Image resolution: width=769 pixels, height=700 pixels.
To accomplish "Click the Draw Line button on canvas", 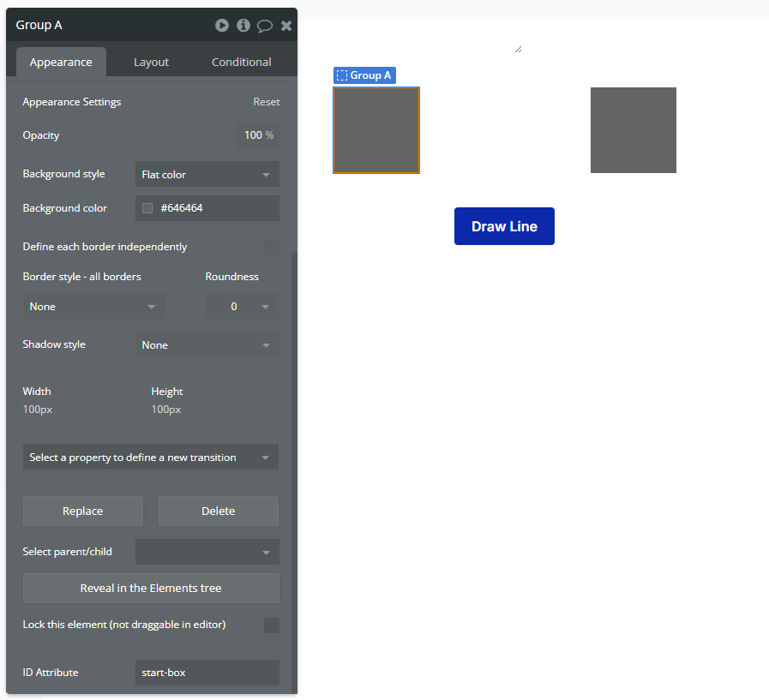I will coord(504,226).
